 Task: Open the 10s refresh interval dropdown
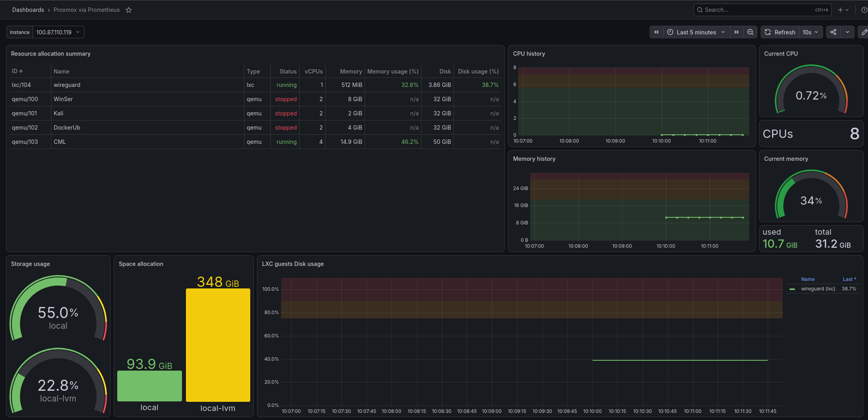pyautogui.click(x=810, y=32)
